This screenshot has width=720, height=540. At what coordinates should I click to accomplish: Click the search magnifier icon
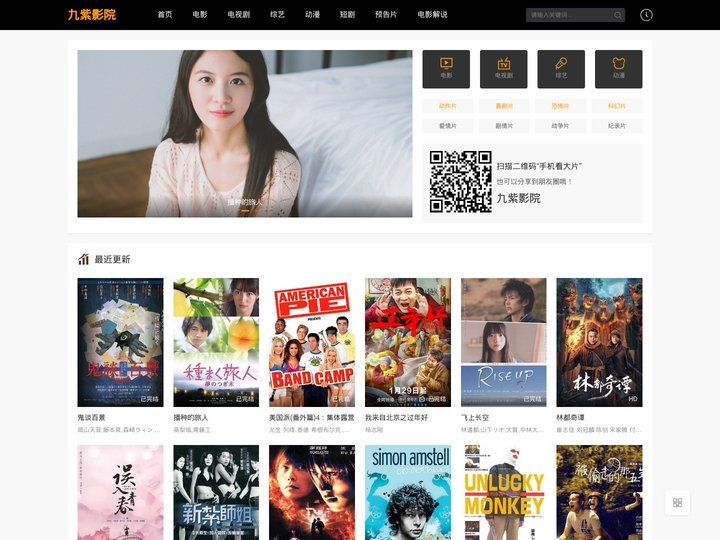(x=618, y=15)
